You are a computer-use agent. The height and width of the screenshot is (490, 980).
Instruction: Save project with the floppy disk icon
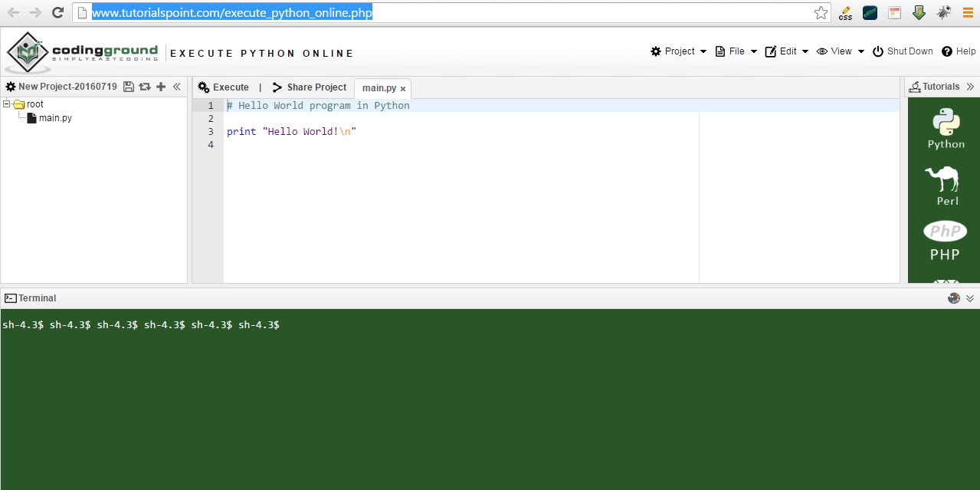point(128,87)
